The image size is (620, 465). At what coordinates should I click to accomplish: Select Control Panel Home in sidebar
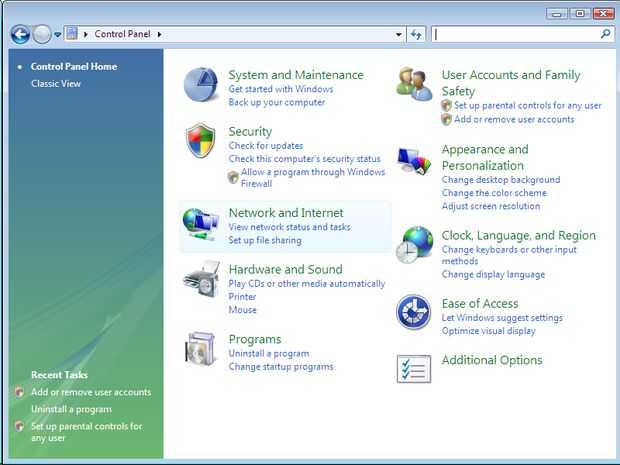click(x=74, y=66)
